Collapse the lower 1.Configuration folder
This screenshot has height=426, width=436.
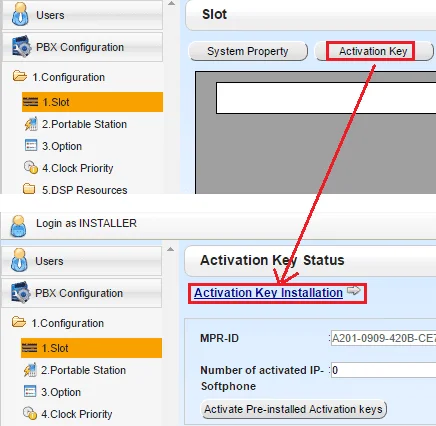tap(19, 322)
